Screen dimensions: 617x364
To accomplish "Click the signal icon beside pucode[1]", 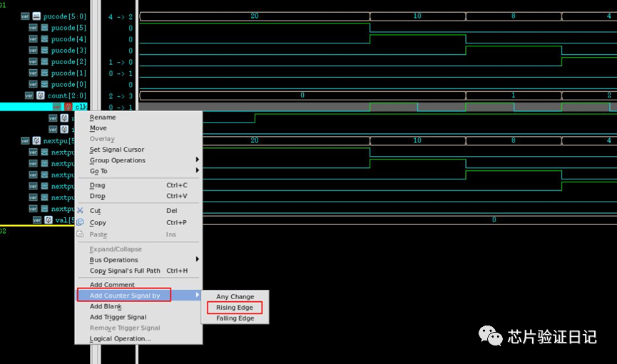I will 44,73.
